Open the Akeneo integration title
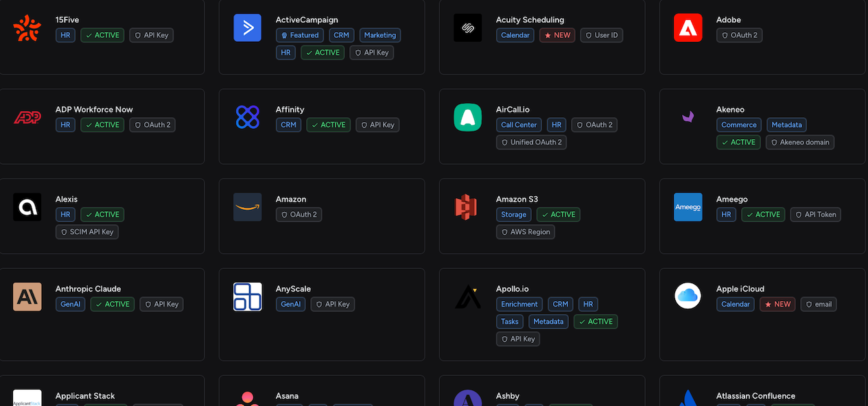The width and height of the screenshot is (868, 406). 730,110
